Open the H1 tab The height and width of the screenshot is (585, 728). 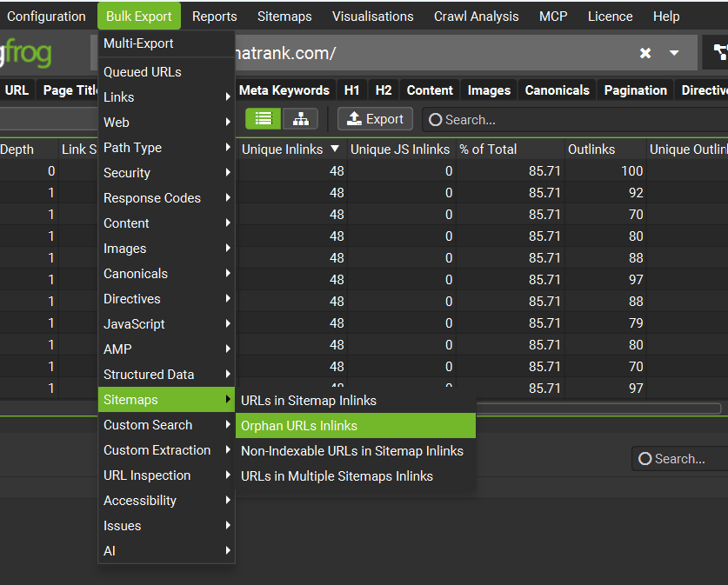[x=351, y=90]
